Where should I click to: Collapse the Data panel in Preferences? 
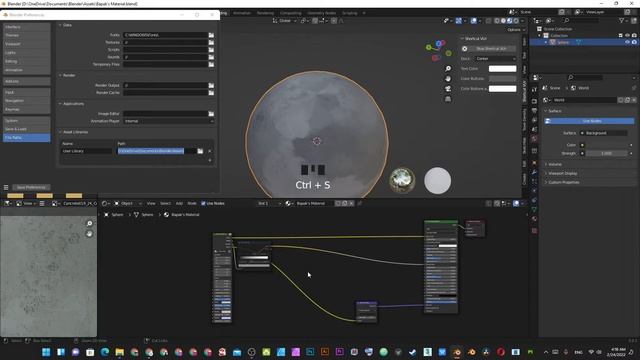(60, 25)
